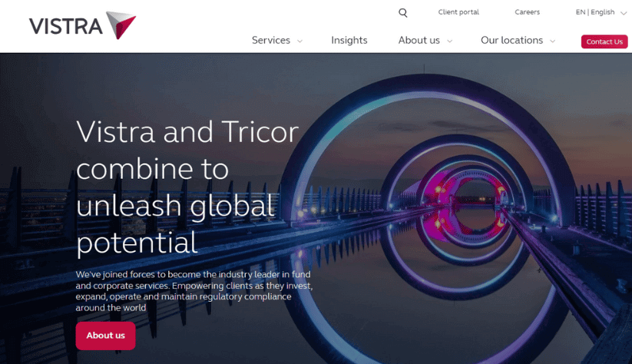Expand the Our locations chevron
The height and width of the screenshot is (364, 632).
point(553,41)
